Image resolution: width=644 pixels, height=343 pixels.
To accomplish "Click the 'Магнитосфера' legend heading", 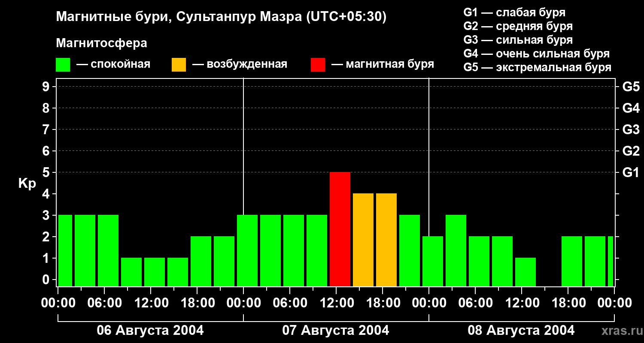I will (101, 43).
